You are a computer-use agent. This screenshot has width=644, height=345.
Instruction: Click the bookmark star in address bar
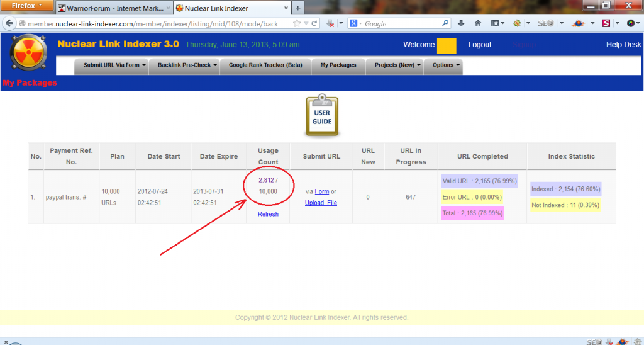click(x=297, y=24)
